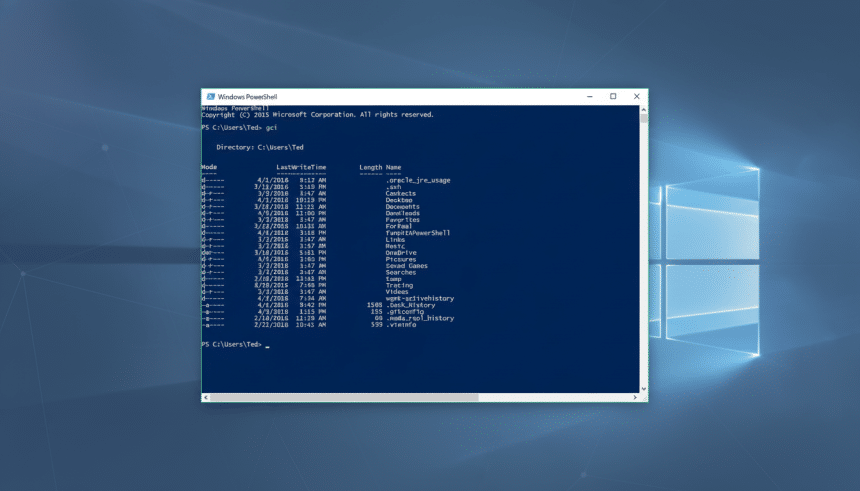This screenshot has height=491, width=860.
Task: Click the vertical scrollbar thumb
Action: 644,118
